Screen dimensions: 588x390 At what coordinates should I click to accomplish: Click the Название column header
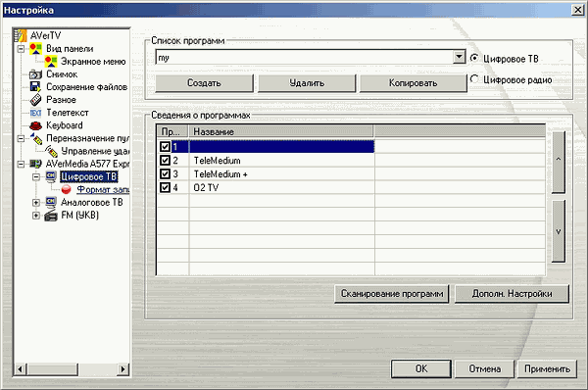pyautogui.click(x=281, y=131)
